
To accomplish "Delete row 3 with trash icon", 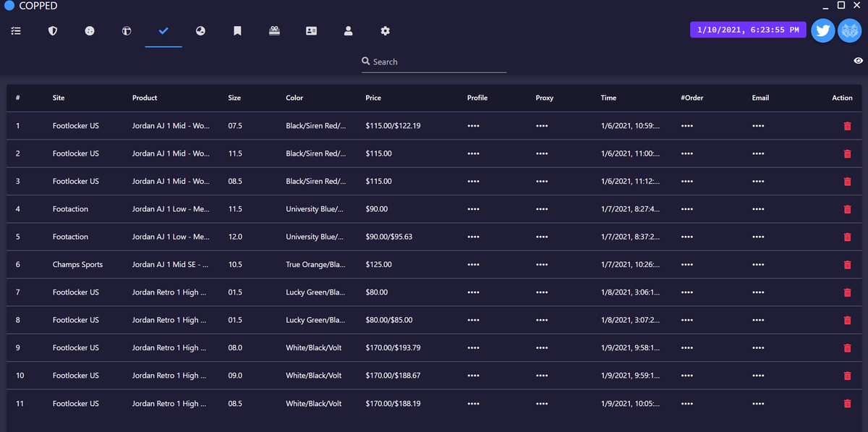I will click(847, 182).
